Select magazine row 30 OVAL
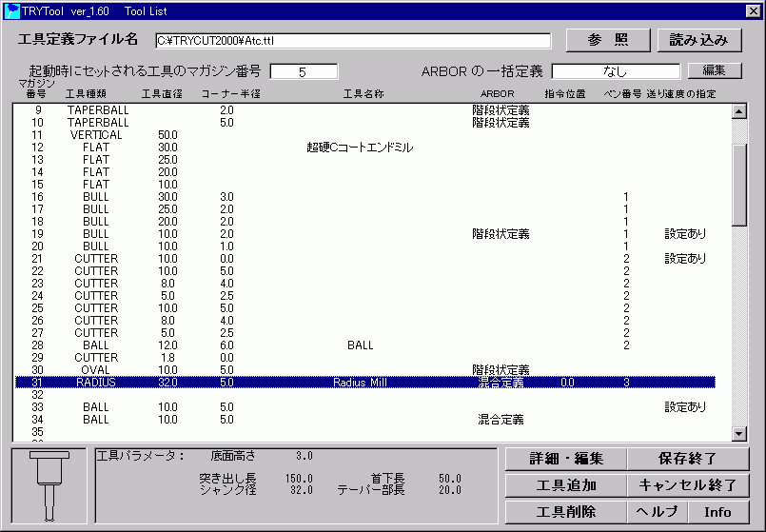766x532 pixels. (x=365, y=370)
